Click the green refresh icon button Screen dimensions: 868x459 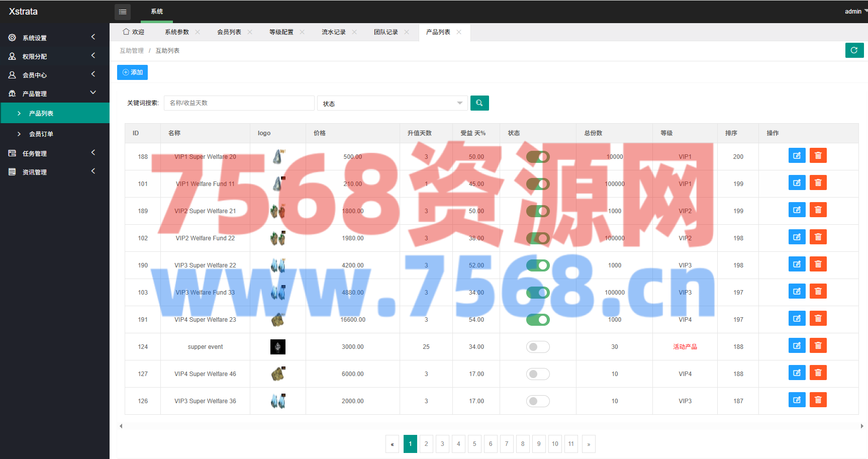coord(854,50)
